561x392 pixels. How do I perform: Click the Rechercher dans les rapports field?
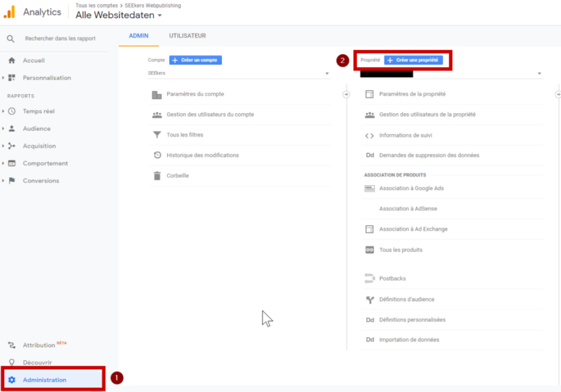[x=60, y=39]
